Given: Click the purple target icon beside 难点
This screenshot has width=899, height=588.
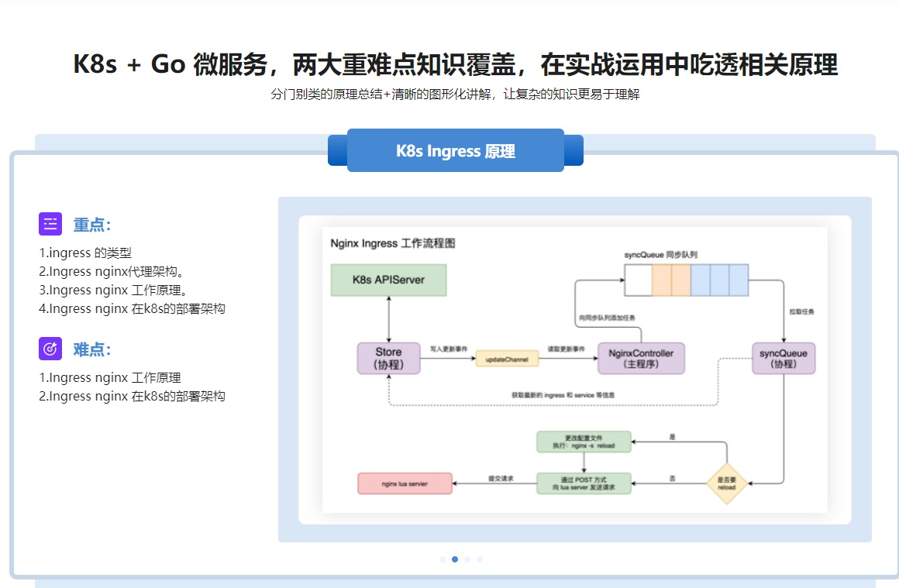Looking at the screenshot, I should [50, 349].
